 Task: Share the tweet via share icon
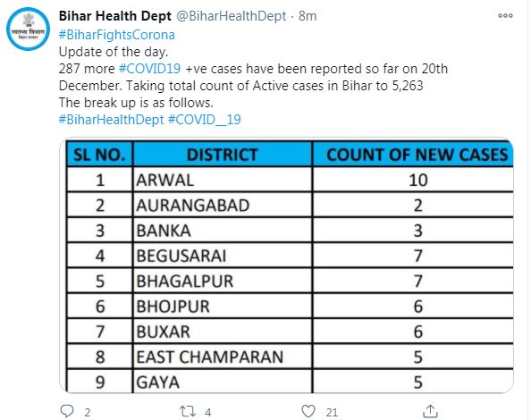(430, 411)
